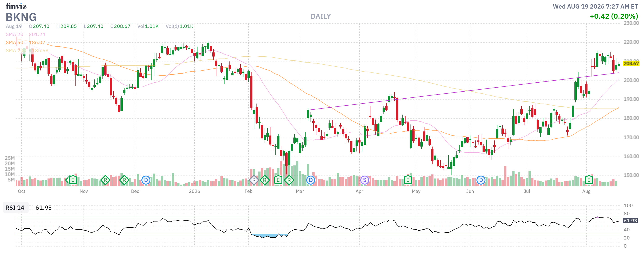This screenshot has width=644, height=253.
Task: Click the 100 label on the RSI axis
Action: [628, 206]
